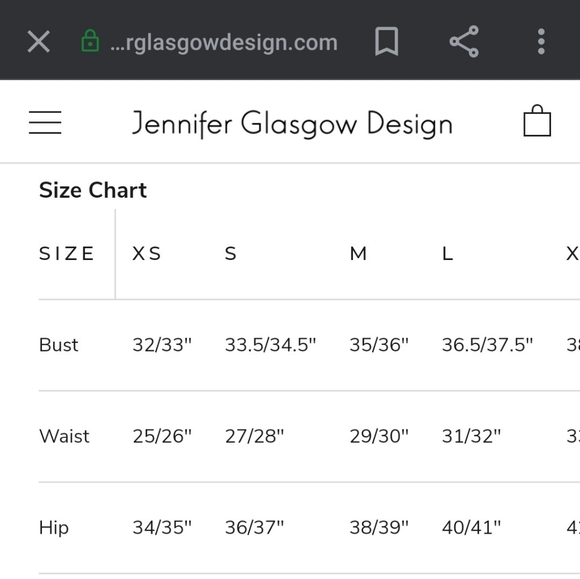580x579 pixels.
Task: Select bust value 36.5/37.5"
Action: click(488, 345)
